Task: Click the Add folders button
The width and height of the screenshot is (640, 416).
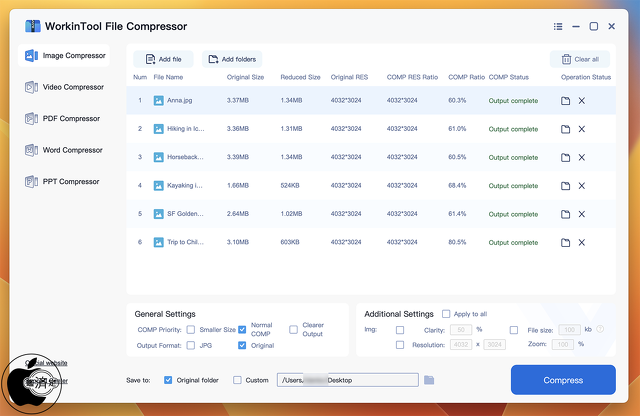Action: point(232,60)
